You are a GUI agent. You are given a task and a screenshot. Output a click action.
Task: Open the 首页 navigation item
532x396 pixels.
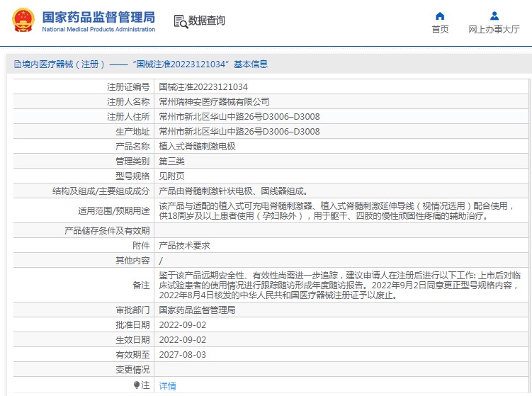[x=440, y=30]
